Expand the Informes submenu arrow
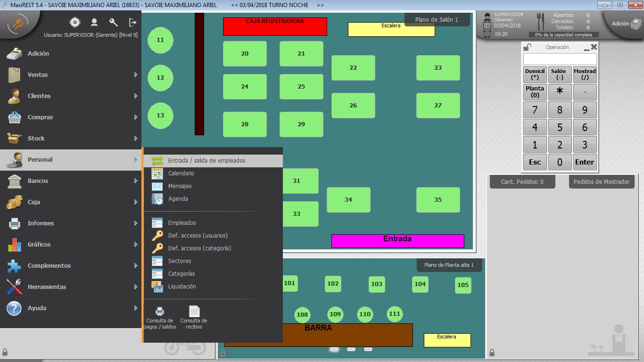This screenshot has width=644, height=362. coord(136,223)
